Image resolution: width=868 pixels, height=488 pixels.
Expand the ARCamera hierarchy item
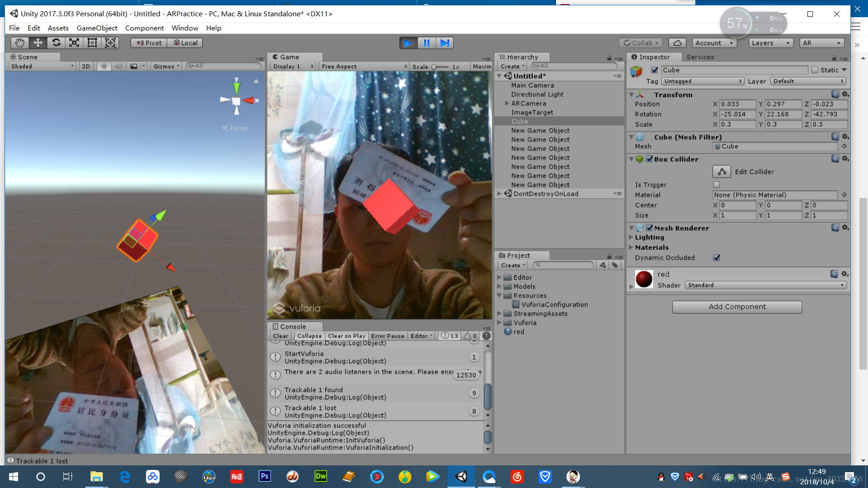(x=507, y=103)
